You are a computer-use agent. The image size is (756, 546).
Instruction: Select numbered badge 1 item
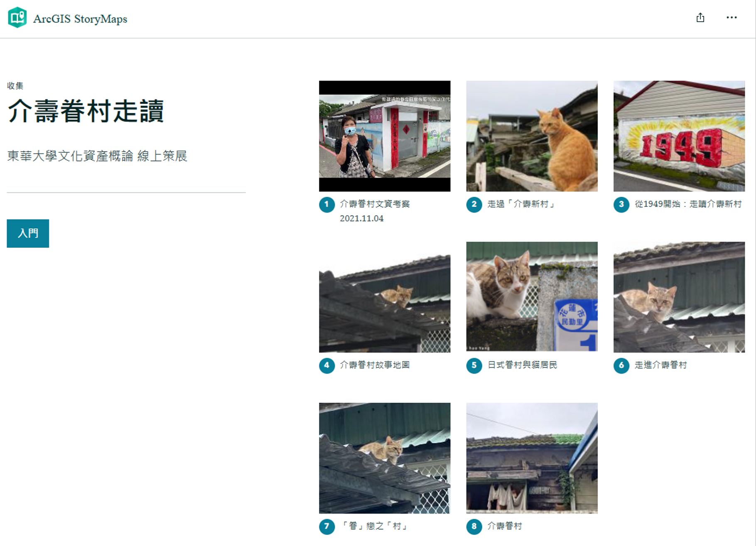[x=327, y=204]
